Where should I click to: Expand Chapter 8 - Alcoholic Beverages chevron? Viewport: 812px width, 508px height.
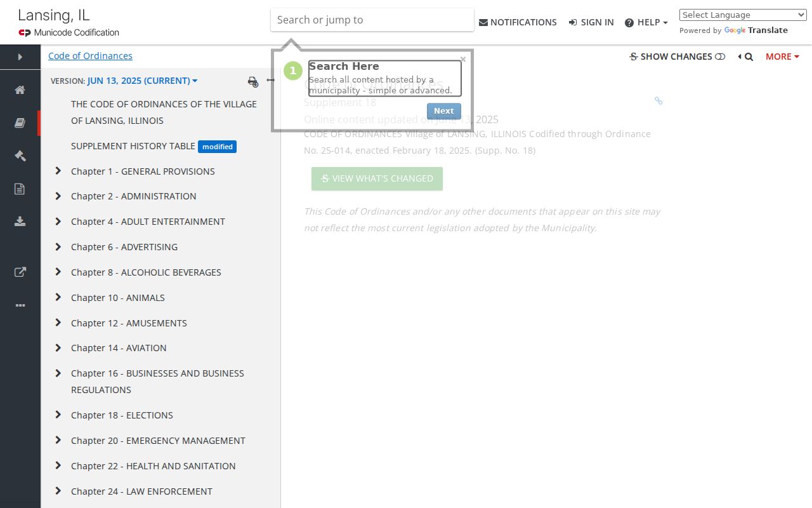tap(58, 272)
